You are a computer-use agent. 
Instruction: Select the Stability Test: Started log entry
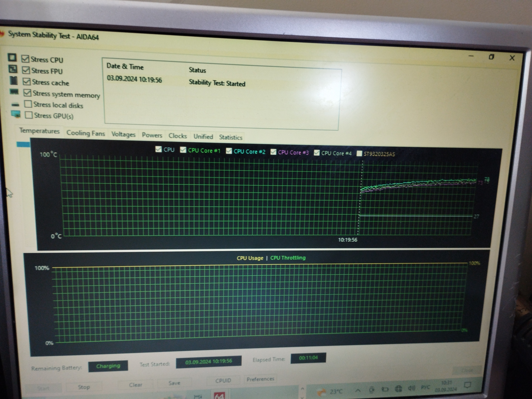[x=217, y=83]
